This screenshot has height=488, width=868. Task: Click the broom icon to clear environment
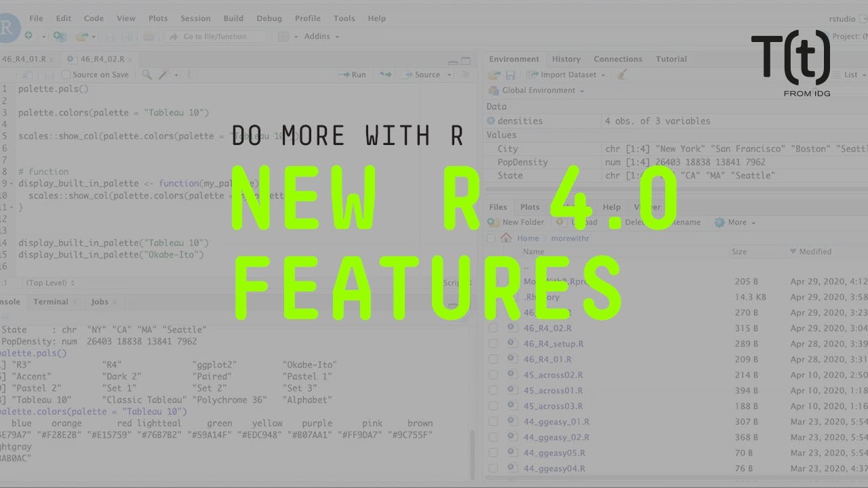pyautogui.click(x=623, y=75)
